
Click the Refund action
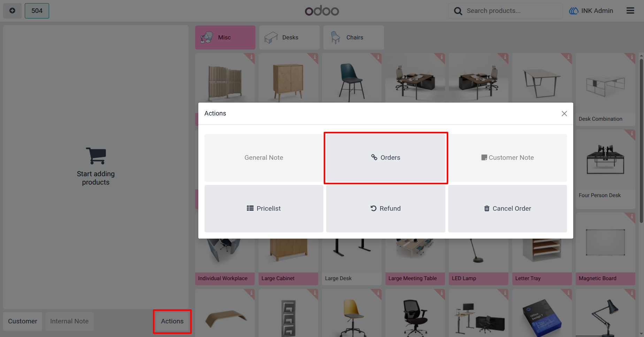point(386,209)
